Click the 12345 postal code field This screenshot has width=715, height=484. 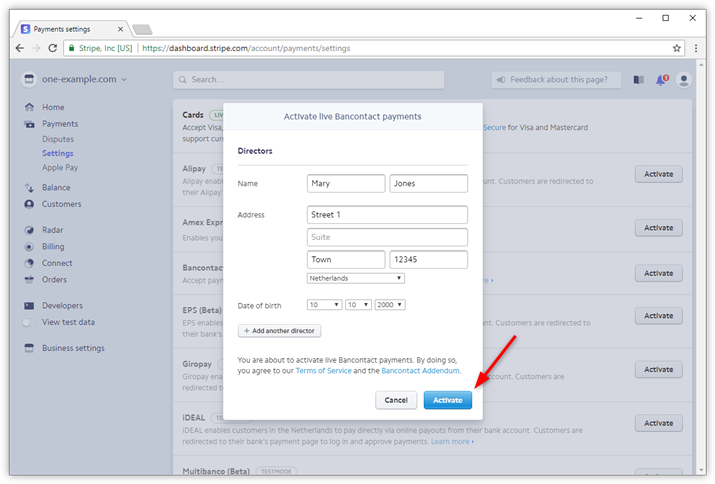pyautogui.click(x=429, y=260)
